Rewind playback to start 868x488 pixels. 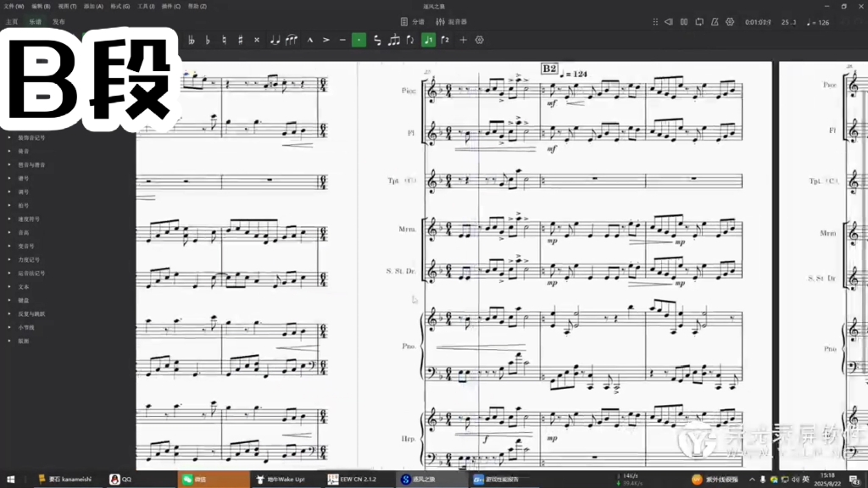[669, 21]
